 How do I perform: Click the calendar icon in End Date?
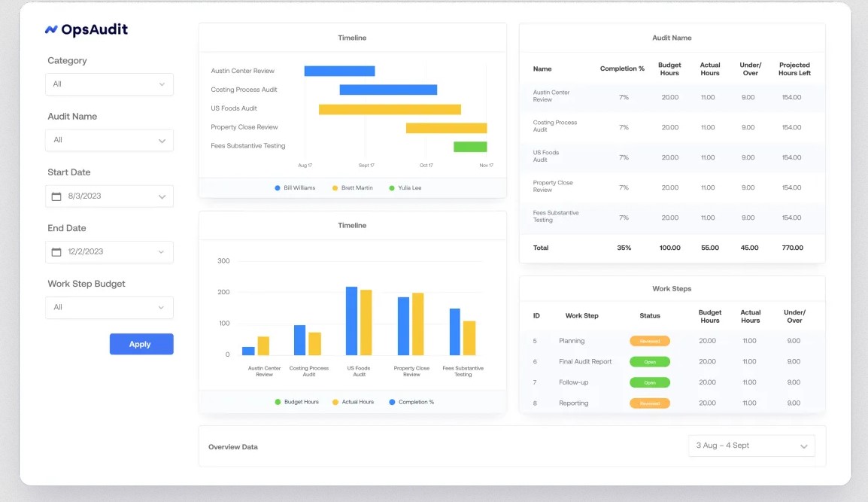[56, 252]
